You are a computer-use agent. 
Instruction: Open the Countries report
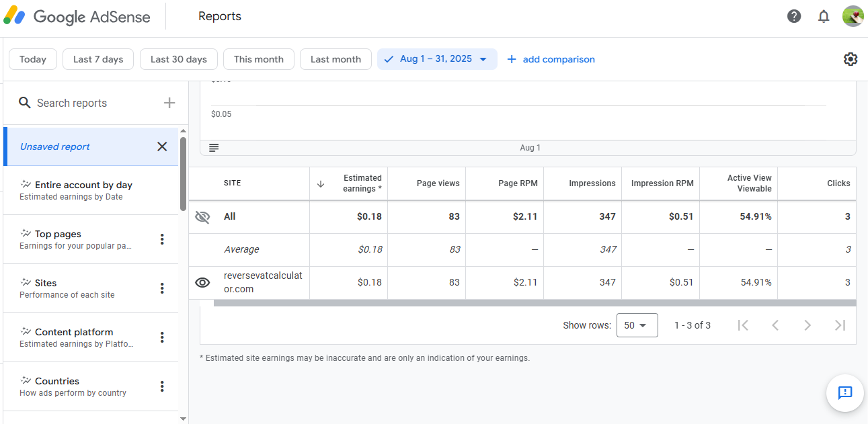[x=91, y=386]
